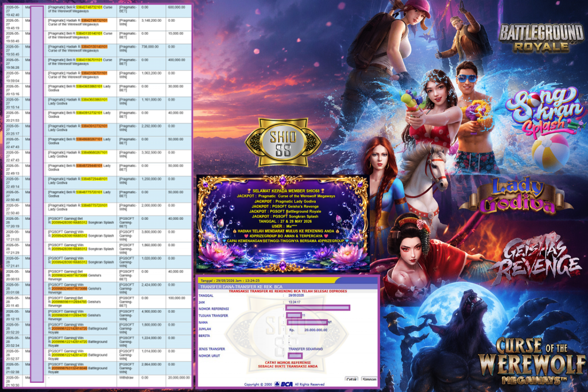Screen dimensions: 588x392
Task: Click the beach ball under Songkran Splash
Action: coord(551,153)
